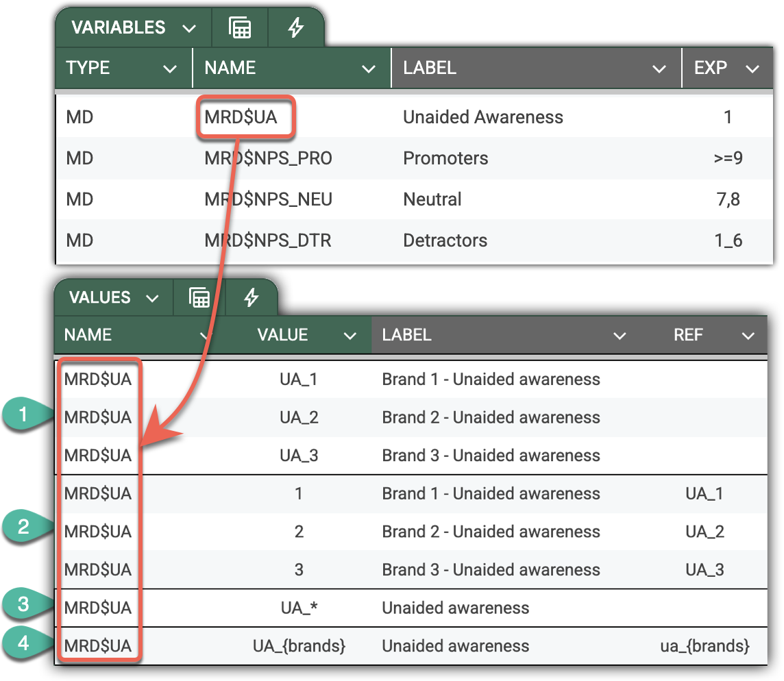Open the REF column header dropdown
This screenshot has width=784, height=681.
[x=748, y=336]
